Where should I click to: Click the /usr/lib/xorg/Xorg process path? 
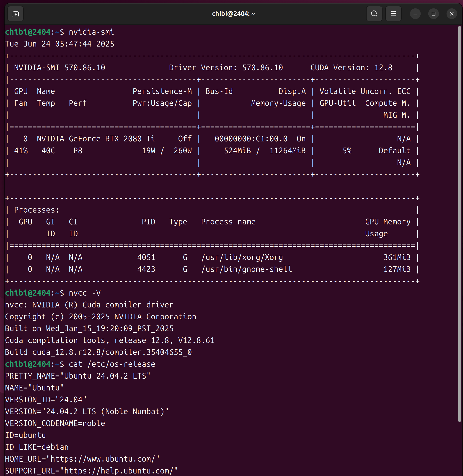[242, 257]
